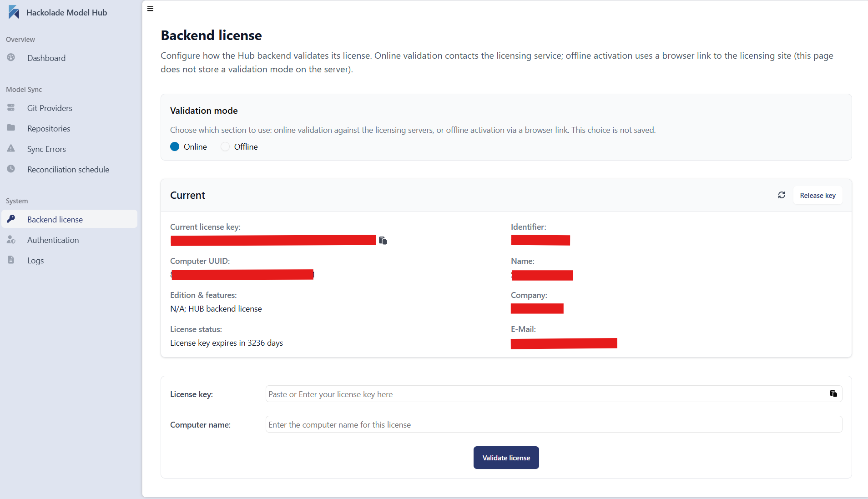Click Hackolade Model Hub title
This screenshot has height=499, width=868.
(67, 13)
